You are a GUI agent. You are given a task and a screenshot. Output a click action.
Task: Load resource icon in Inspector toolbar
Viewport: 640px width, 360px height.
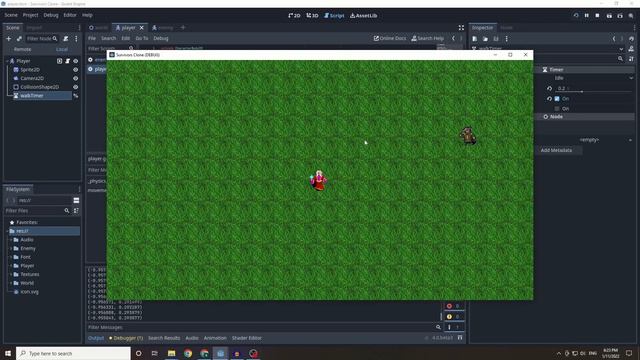[x=485, y=39]
